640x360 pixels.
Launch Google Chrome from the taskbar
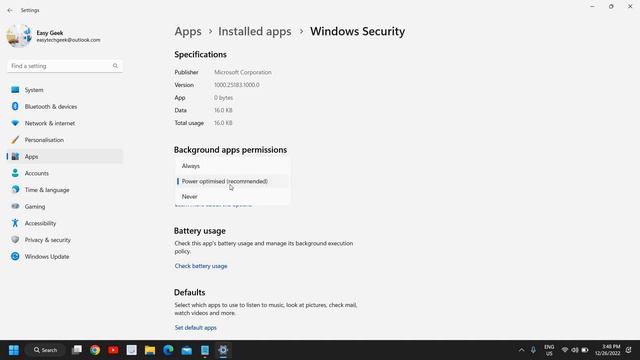95,350
